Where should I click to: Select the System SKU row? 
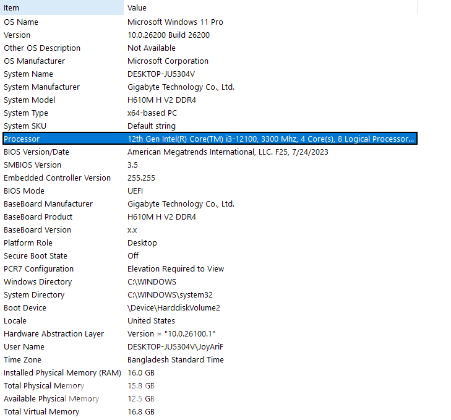tap(209, 126)
